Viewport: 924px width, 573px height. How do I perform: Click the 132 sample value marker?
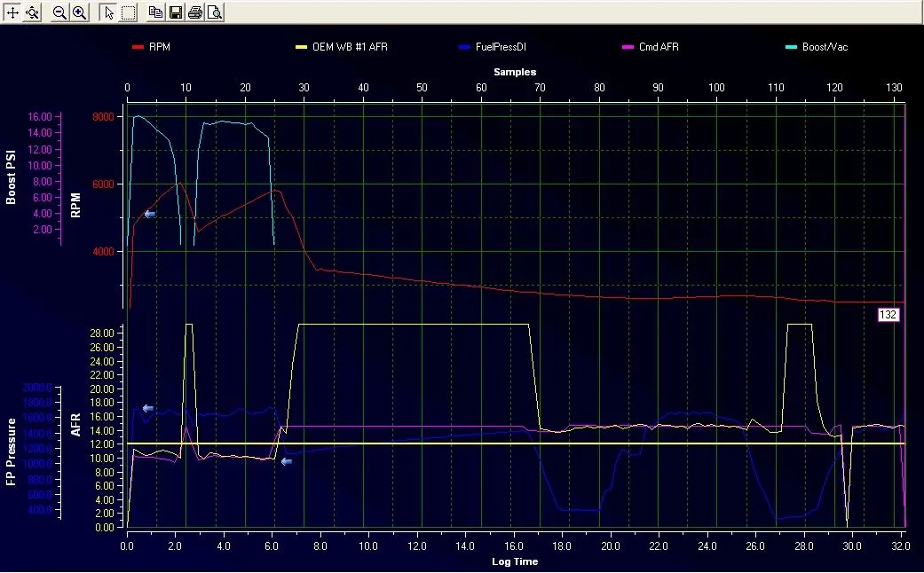888,315
